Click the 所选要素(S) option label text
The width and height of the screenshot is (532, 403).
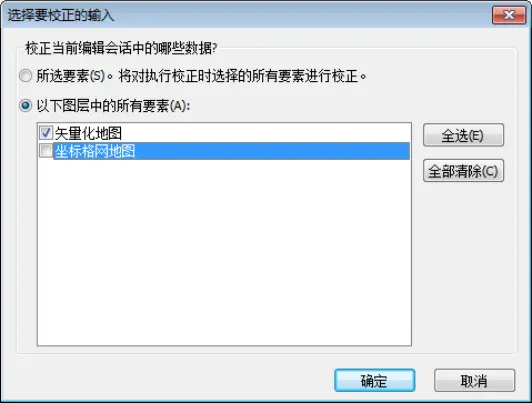tap(71, 76)
